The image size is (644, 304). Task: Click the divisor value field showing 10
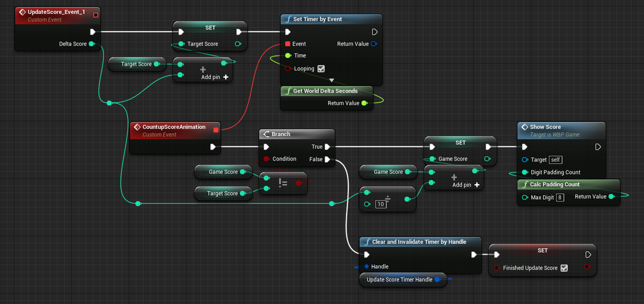coord(380,204)
